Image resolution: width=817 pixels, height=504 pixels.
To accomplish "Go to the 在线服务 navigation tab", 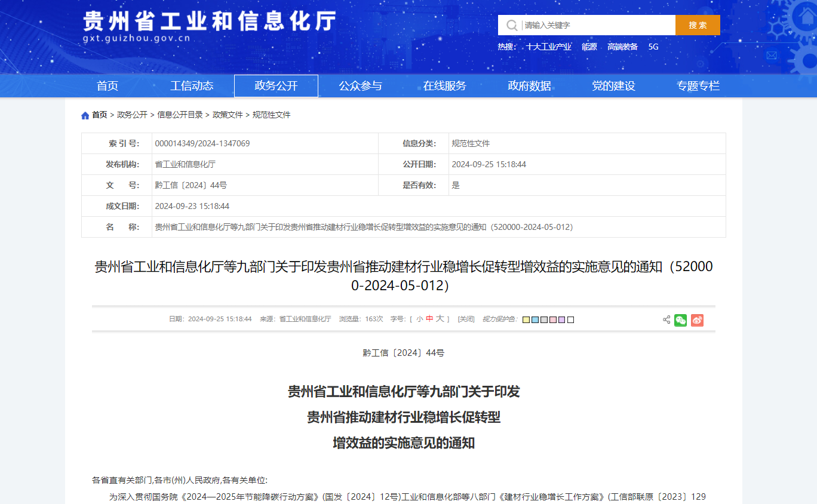I will point(444,86).
